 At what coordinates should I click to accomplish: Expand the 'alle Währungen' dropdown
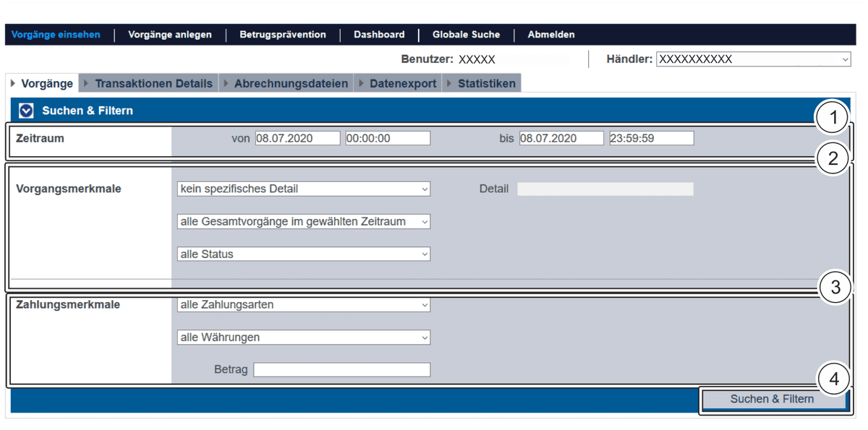pos(303,337)
